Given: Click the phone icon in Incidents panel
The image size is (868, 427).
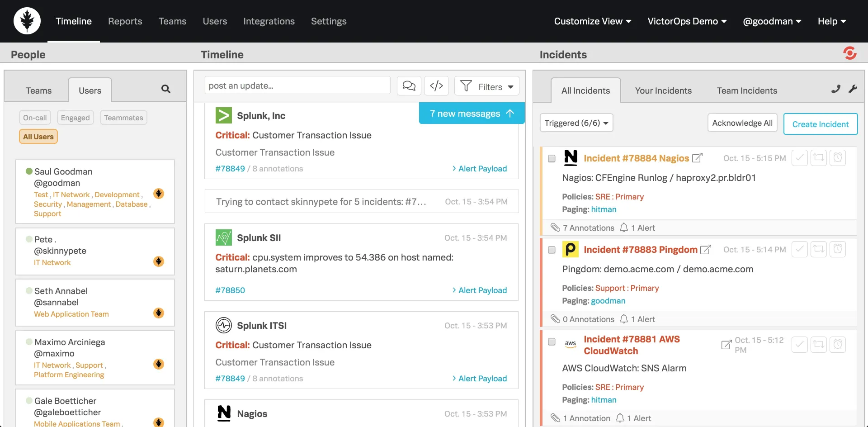Looking at the screenshot, I should click(836, 89).
